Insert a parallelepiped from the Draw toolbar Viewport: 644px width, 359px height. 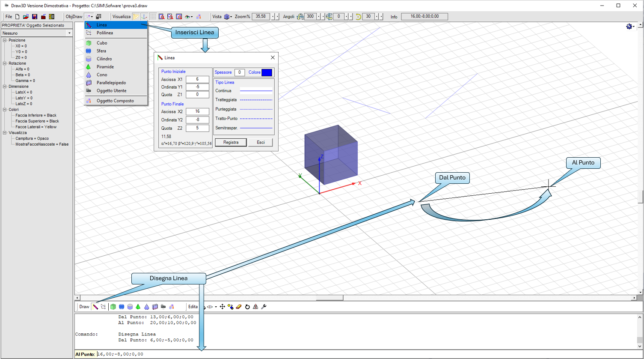(x=155, y=307)
